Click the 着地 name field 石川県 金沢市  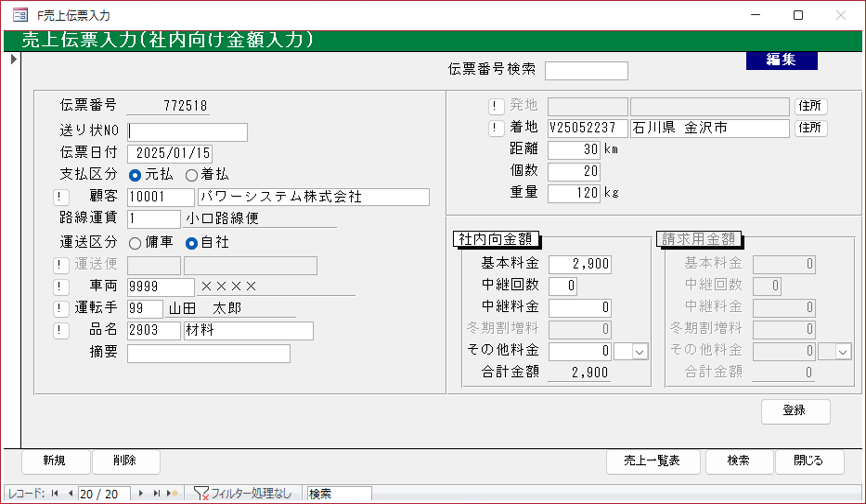(x=710, y=128)
